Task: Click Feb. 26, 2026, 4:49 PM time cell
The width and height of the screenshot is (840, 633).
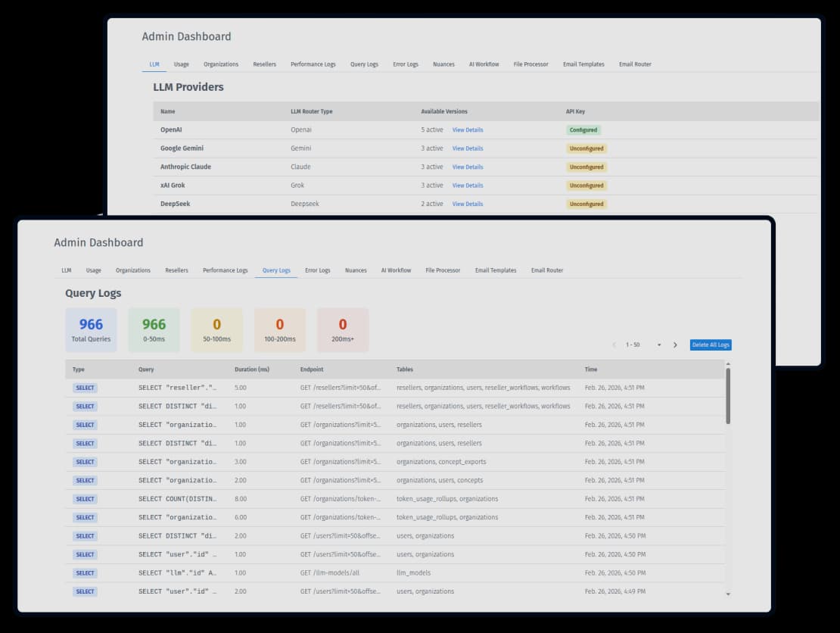Action: [x=615, y=591]
